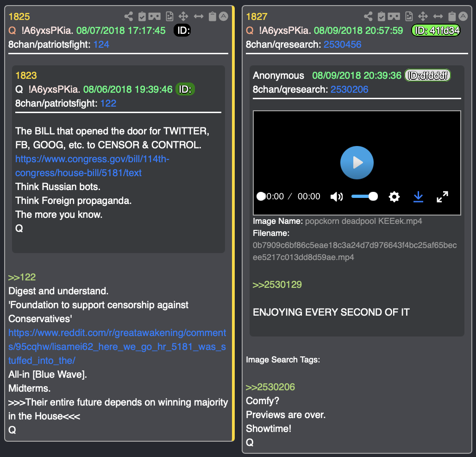The image size is (476, 457).
Task: Click the text ENJOYING EVERY SECOND OF IT
Action: coord(331,312)
